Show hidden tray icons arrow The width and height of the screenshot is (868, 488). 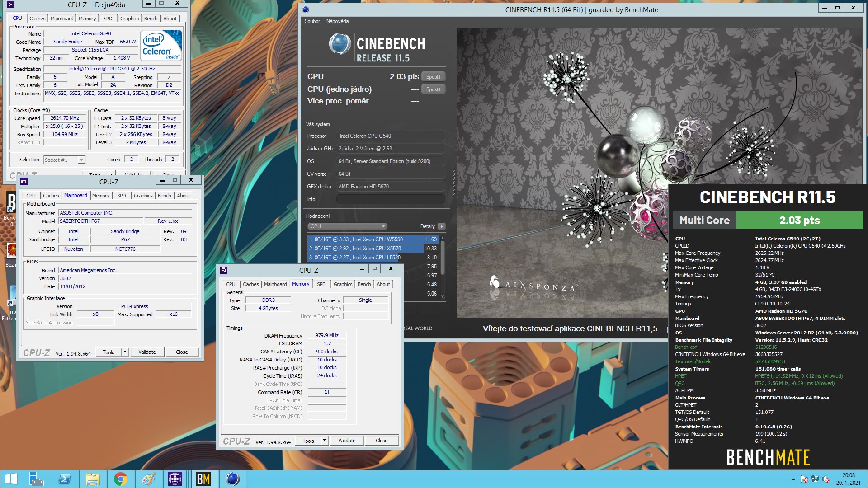[793, 479]
